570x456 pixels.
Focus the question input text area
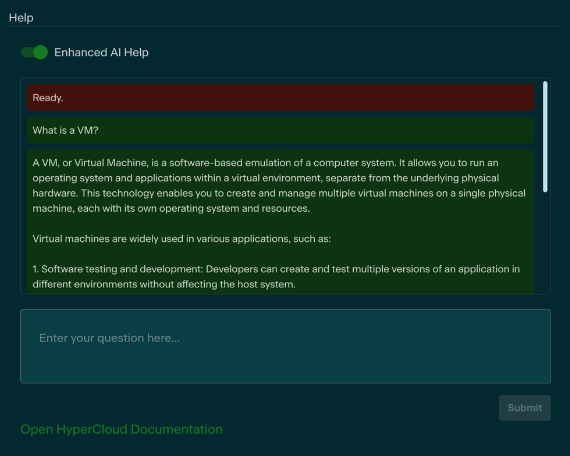click(x=285, y=346)
